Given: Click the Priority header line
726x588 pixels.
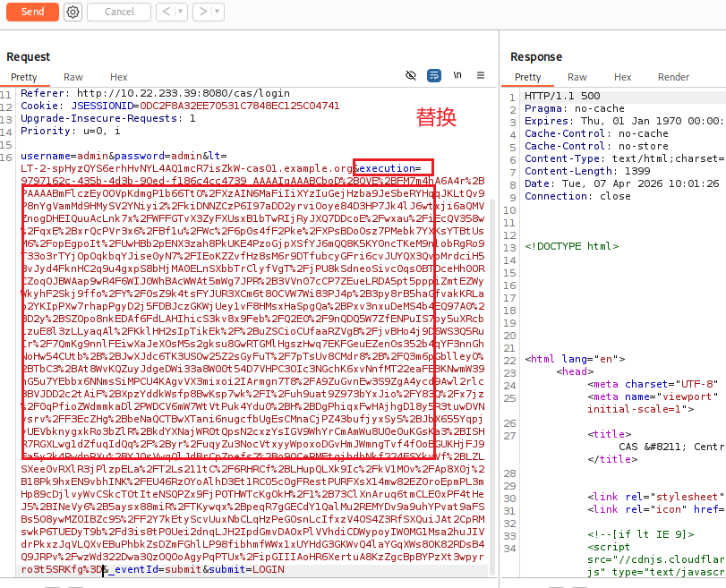Looking at the screenshot, I should click(71, 131).
